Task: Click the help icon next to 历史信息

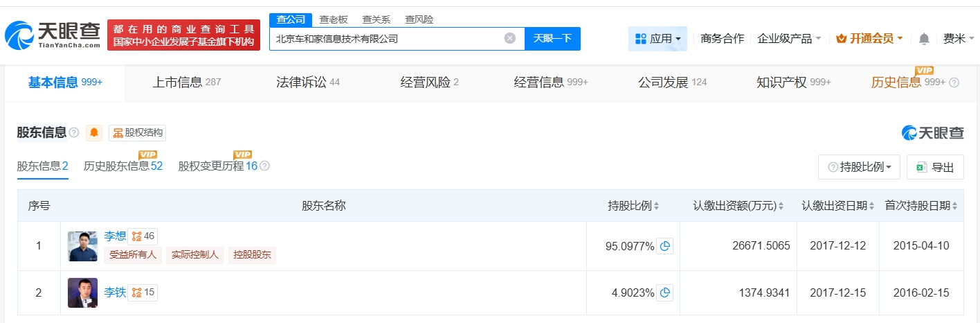Action: point(954,82)
